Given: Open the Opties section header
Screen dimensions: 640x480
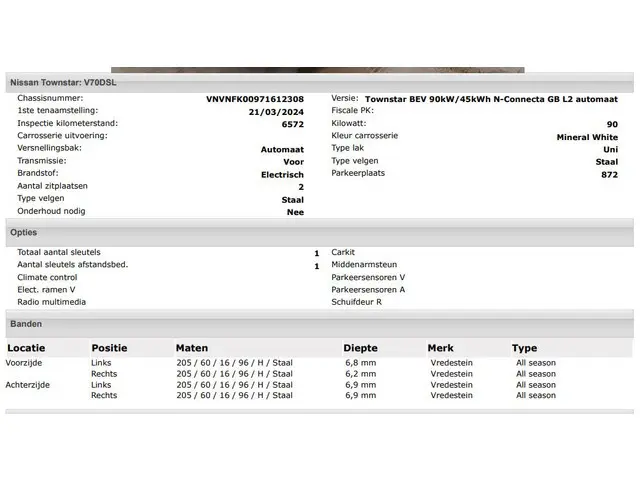Looking at the screenshot, I should coord(24,232).
